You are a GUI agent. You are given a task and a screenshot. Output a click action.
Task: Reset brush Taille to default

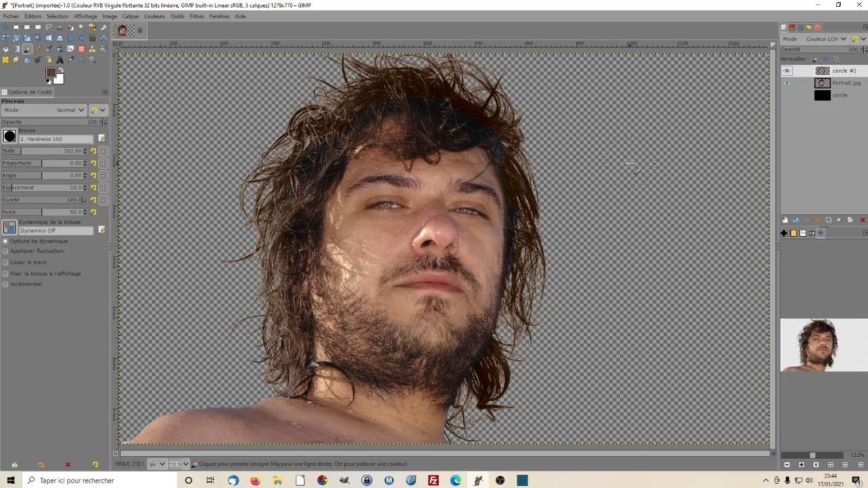(94, 151)
